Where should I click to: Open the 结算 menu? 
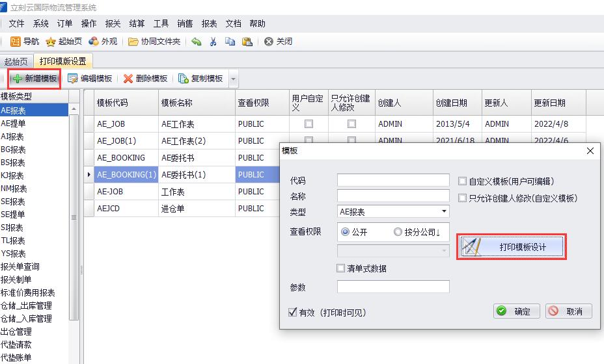point(137,23)
